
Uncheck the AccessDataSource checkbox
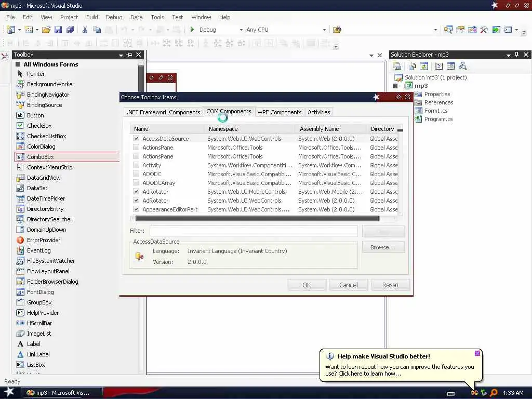click(x=136, y=138)
